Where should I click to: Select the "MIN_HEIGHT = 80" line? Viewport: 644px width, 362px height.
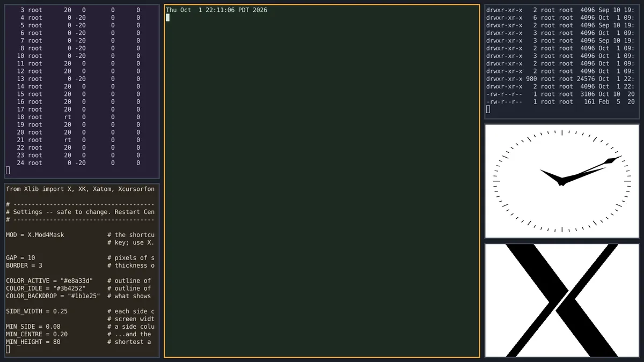(33, 342)
